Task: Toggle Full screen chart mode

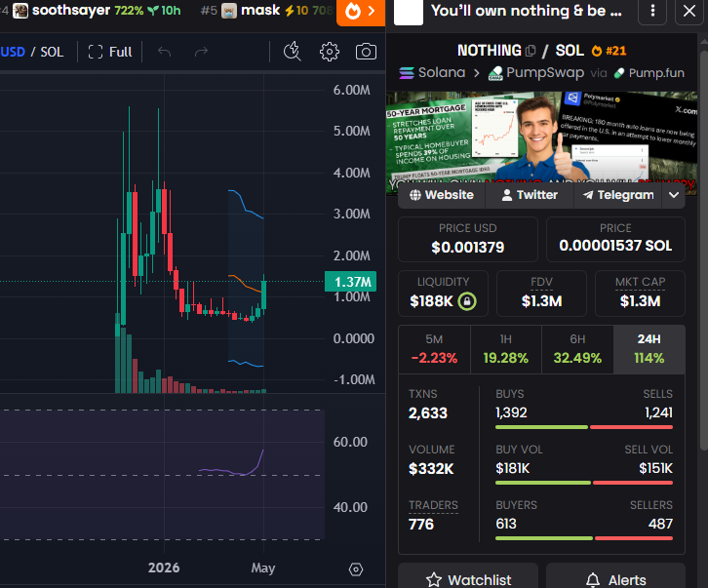Action: [110, 52]
